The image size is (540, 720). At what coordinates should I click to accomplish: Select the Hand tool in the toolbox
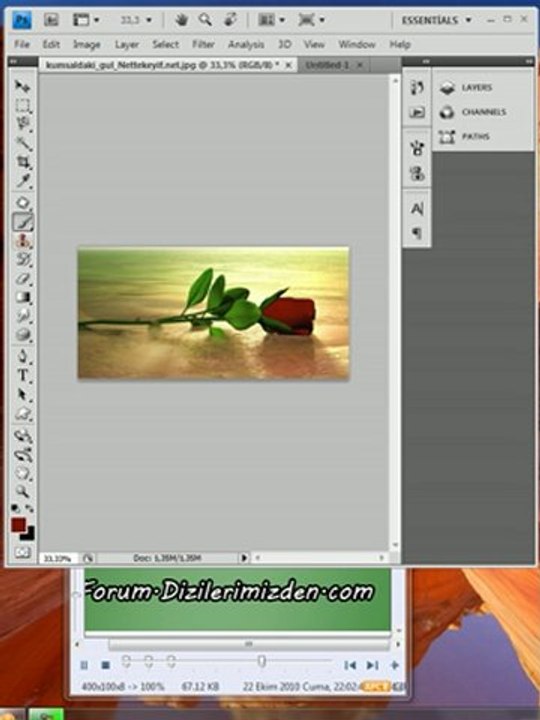tap(22, 473)
